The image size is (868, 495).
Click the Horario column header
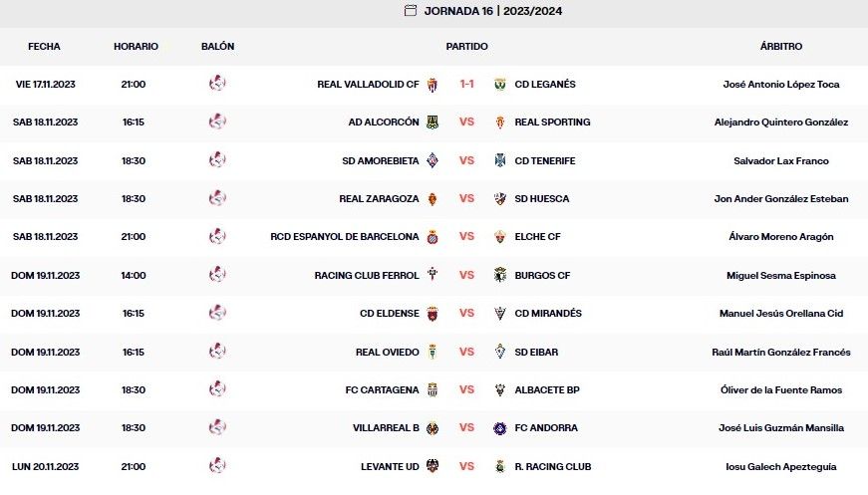(x=136, y=47)
